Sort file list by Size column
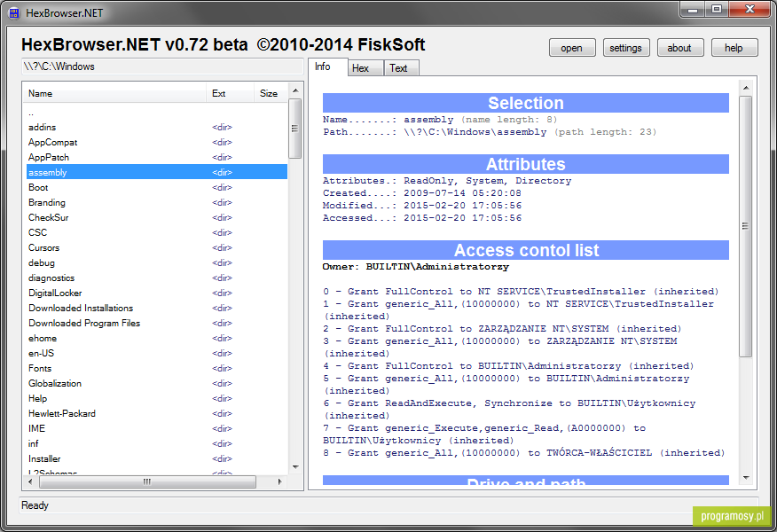 pyautogui.click(x=271, y=93)
